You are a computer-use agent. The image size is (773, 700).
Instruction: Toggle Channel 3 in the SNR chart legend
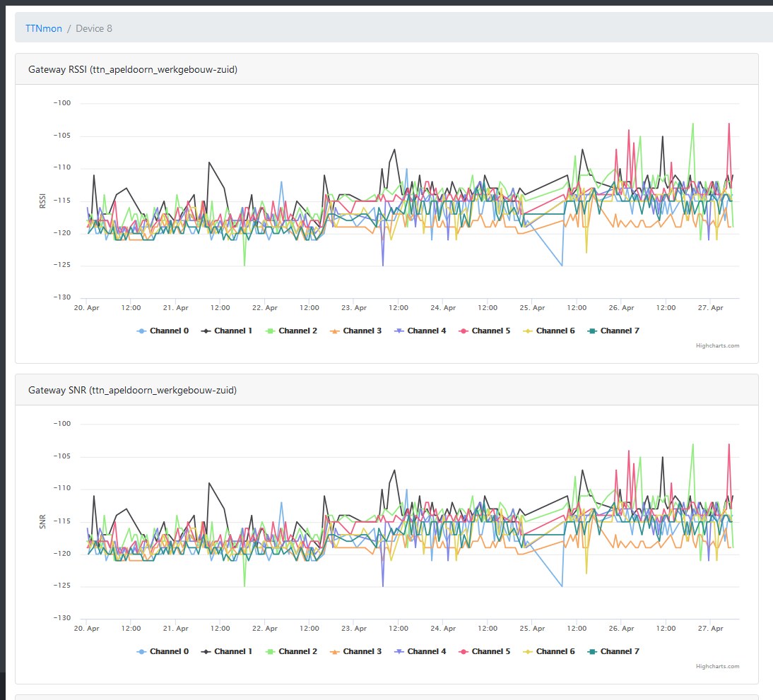click(x=356, y=652)
